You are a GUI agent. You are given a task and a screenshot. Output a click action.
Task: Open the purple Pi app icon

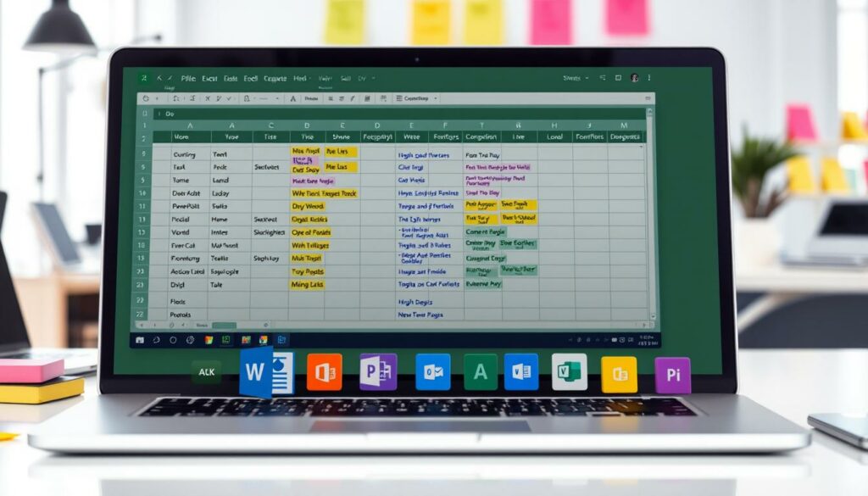(672, 376)
